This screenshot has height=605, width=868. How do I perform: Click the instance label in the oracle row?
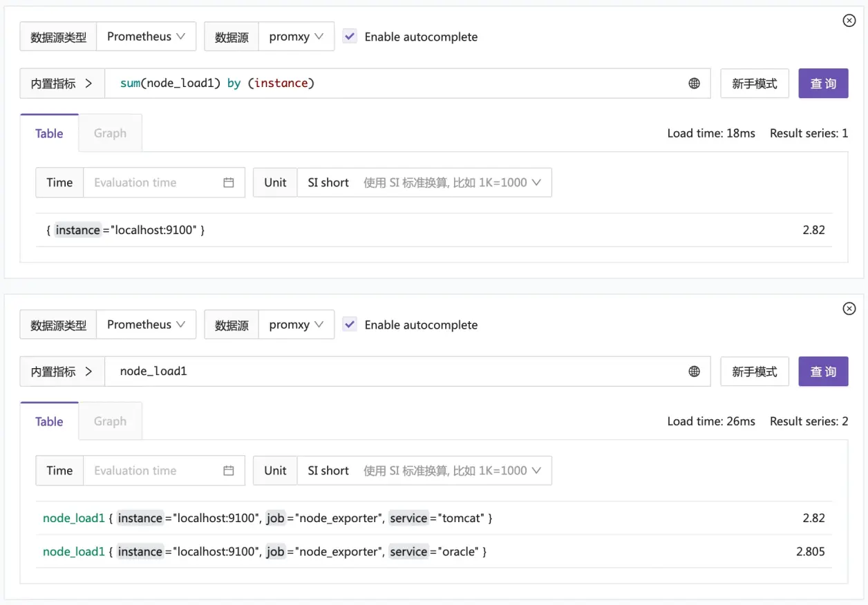140,552
